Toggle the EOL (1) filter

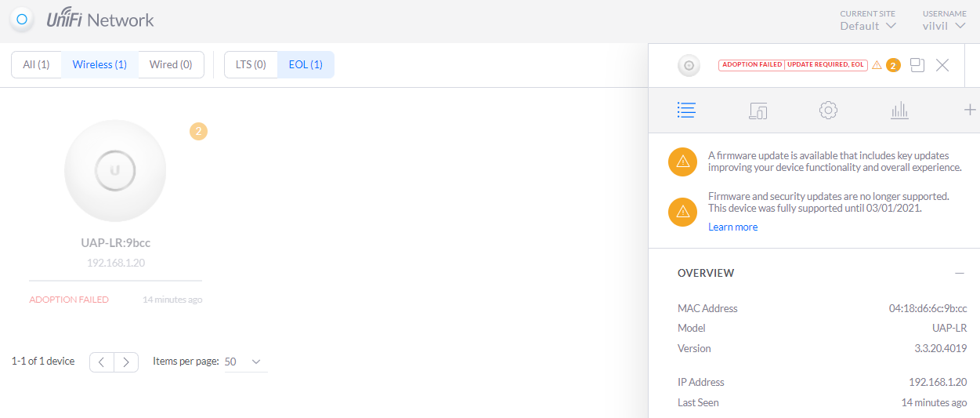(x=306, y=65)
